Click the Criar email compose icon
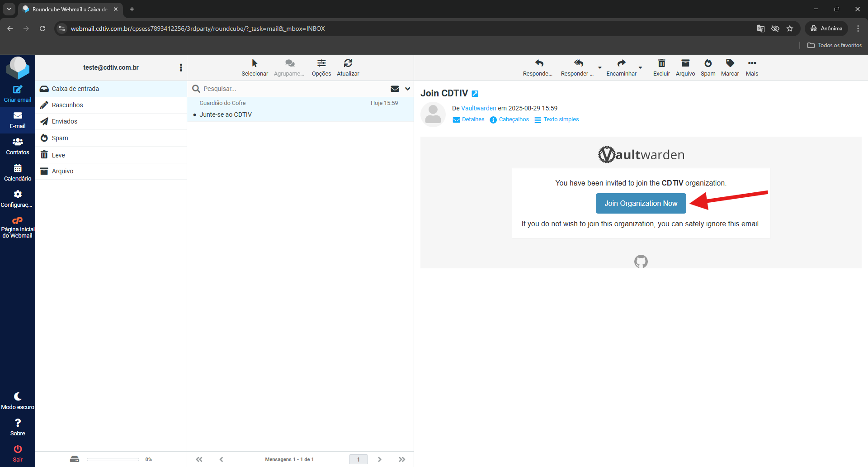Image resolution: width=868 pixels, height=467 pixels. tap(18, 90)
